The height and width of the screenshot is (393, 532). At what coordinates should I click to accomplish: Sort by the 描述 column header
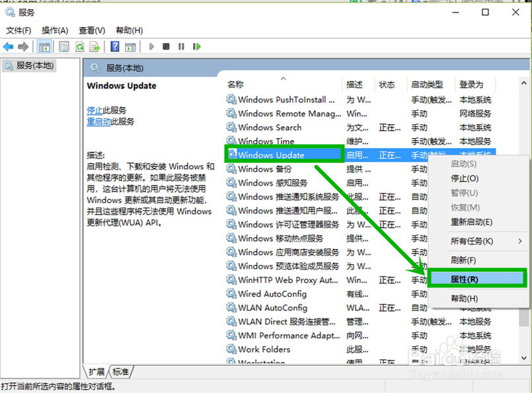point(358,85)
